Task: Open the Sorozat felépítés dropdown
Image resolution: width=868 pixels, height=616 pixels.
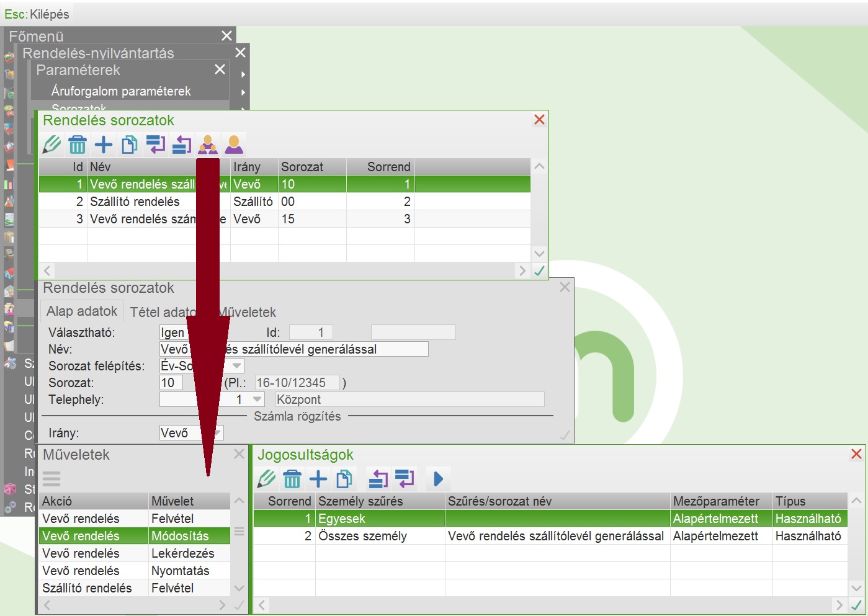Action: pyautogui.click(x=236, y=366)
